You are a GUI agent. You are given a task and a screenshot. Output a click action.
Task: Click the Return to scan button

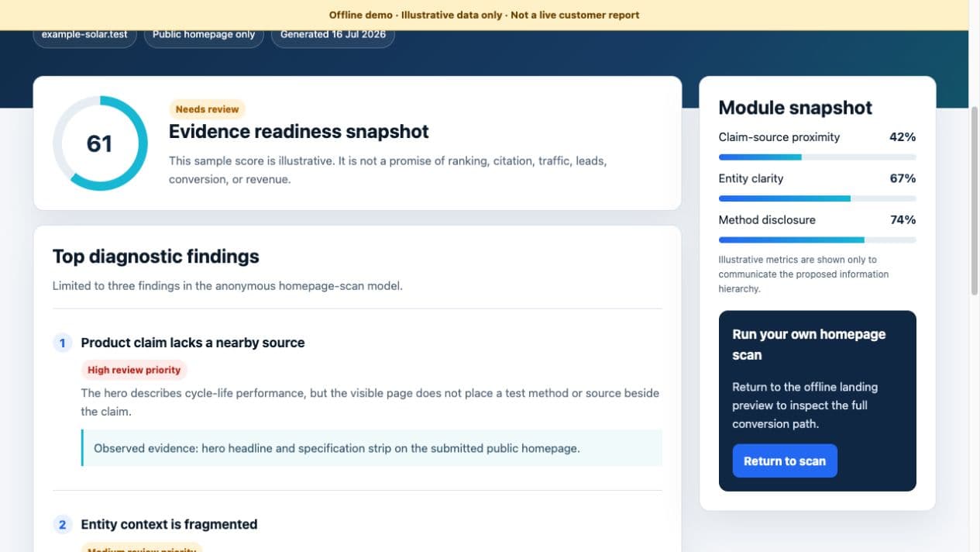click(x=785, y=461)
